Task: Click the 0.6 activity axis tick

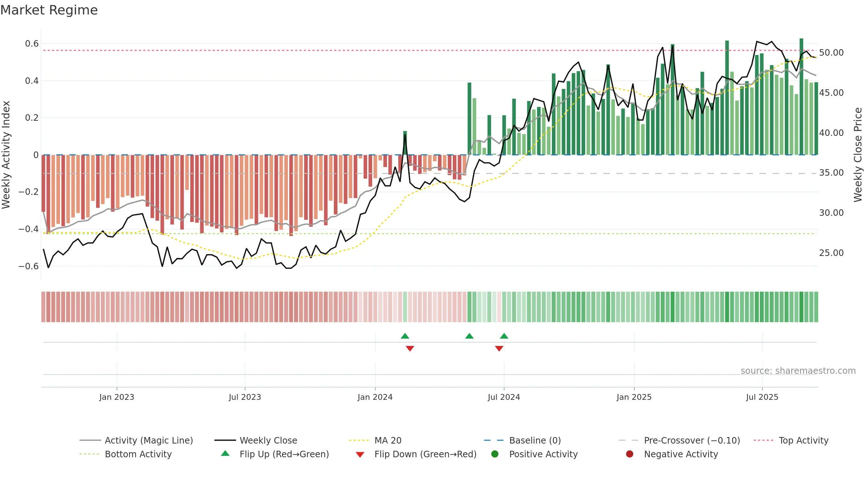Action: click(x=32, y=44)
